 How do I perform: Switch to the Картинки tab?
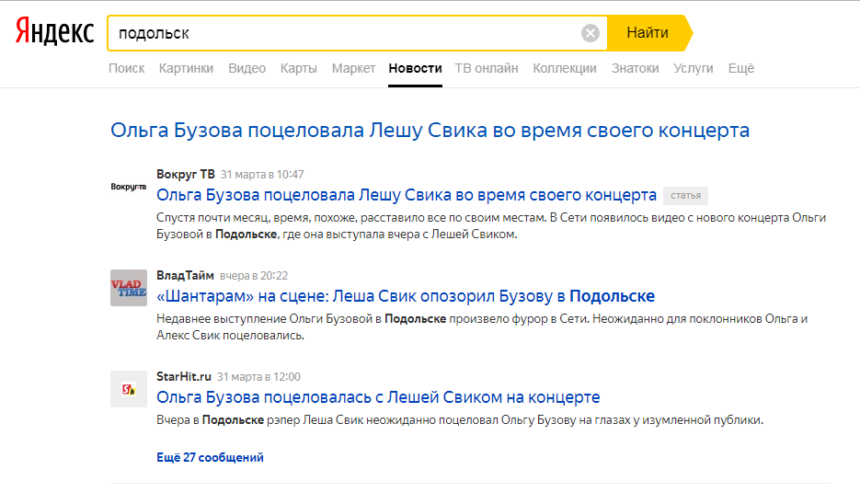point(186,68)
